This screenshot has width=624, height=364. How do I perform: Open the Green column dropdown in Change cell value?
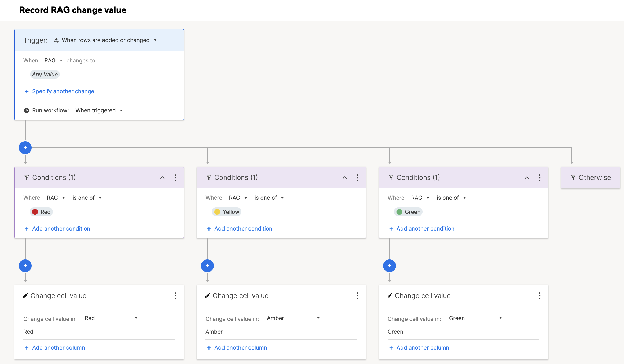coord(475,318)
